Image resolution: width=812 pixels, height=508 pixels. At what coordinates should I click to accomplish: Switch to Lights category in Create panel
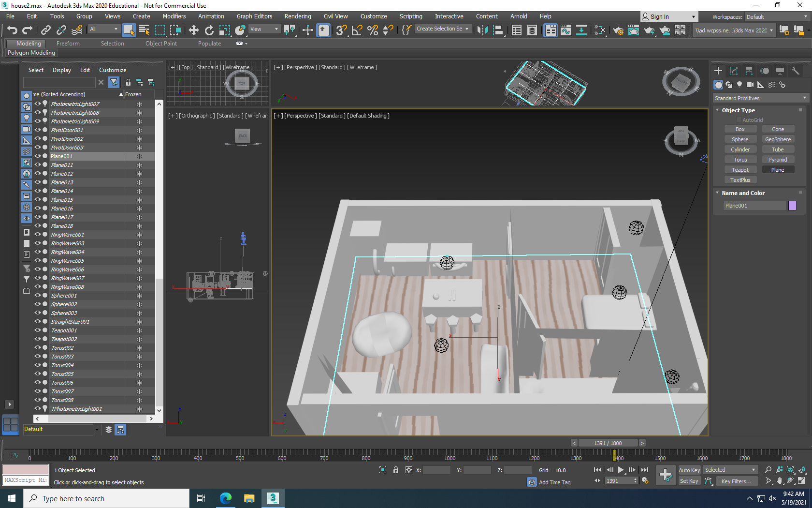click(x=739, y=85)
